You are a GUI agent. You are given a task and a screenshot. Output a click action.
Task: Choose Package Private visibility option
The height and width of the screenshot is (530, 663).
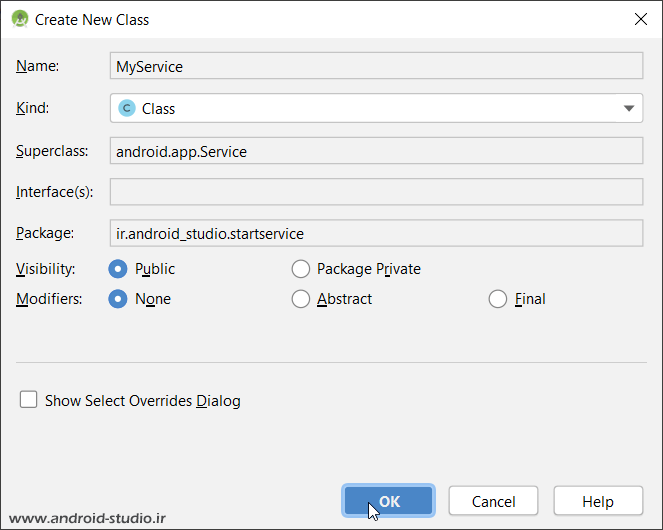[301, 269]
